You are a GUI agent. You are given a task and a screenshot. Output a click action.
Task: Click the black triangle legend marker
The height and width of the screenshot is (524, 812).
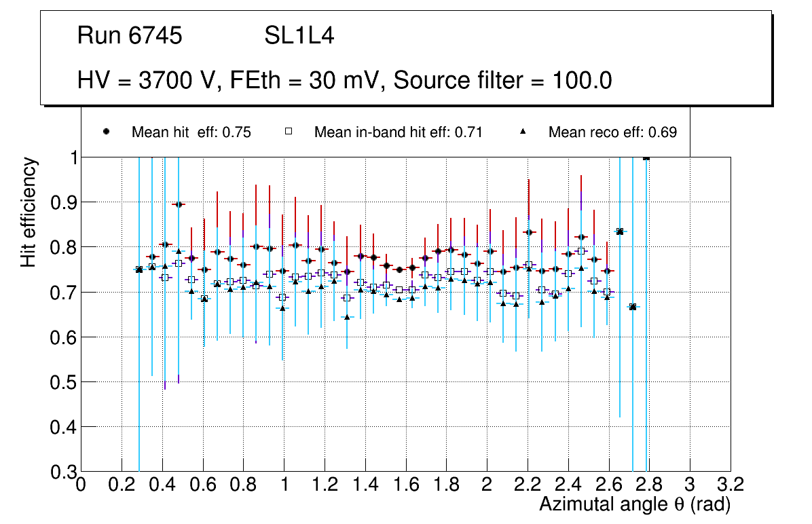coord(523,132)
